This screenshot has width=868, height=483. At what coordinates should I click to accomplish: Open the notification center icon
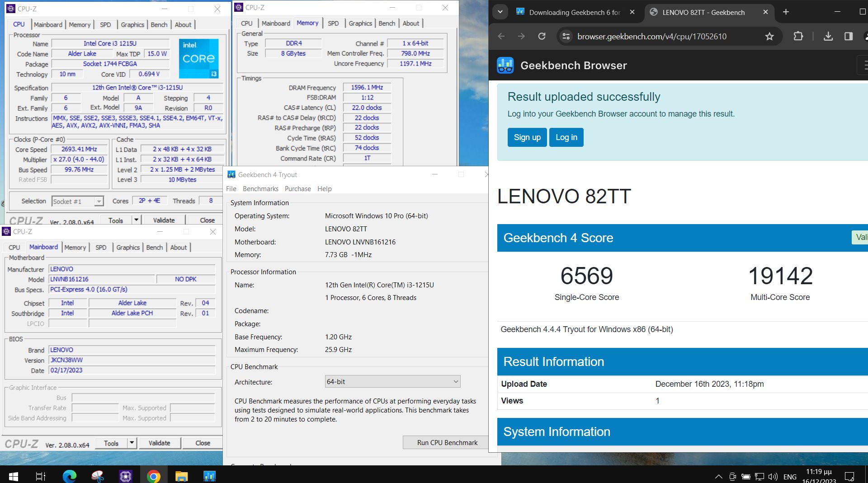click(x=849, y=476)
